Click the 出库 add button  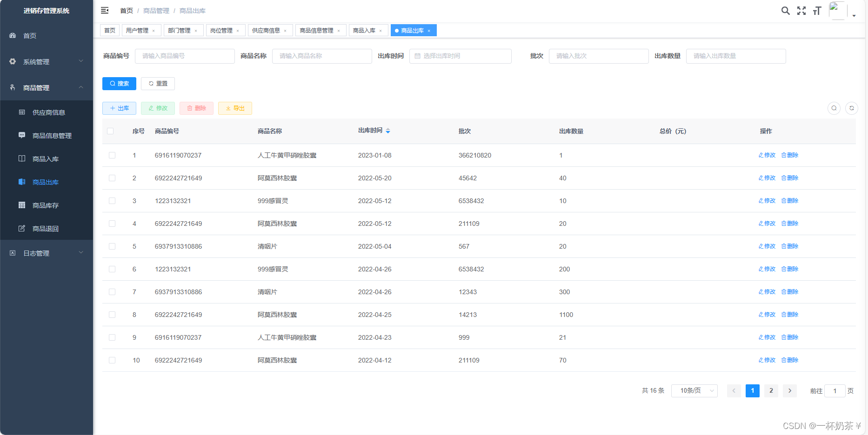[x=119, y=108]
